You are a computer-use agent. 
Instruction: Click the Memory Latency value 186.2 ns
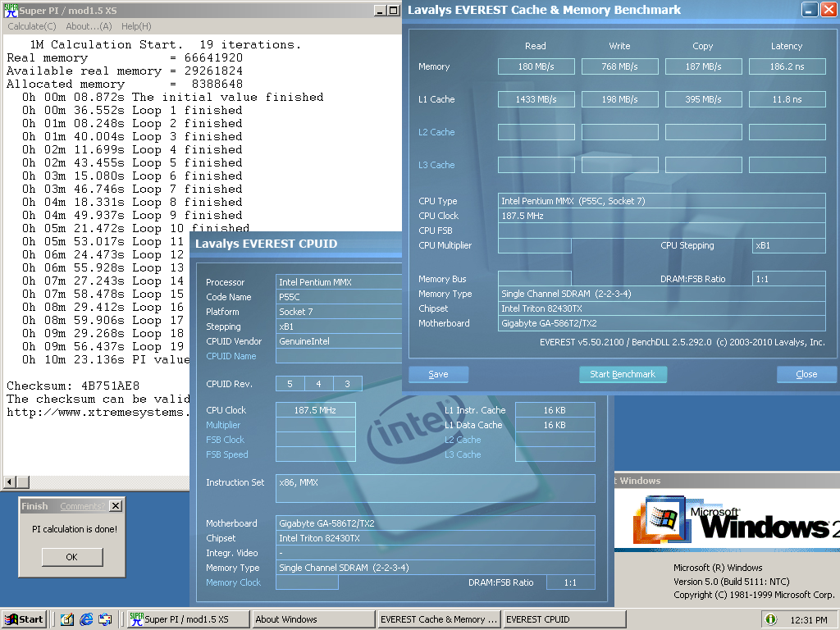[787, 66]
